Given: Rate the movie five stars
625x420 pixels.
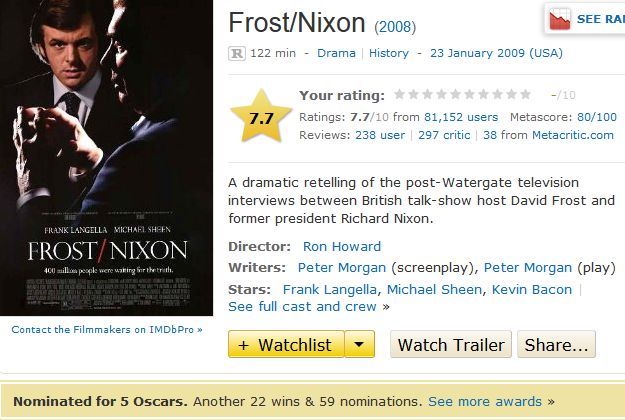Looking at the screenshot, I should pos(456,95).
